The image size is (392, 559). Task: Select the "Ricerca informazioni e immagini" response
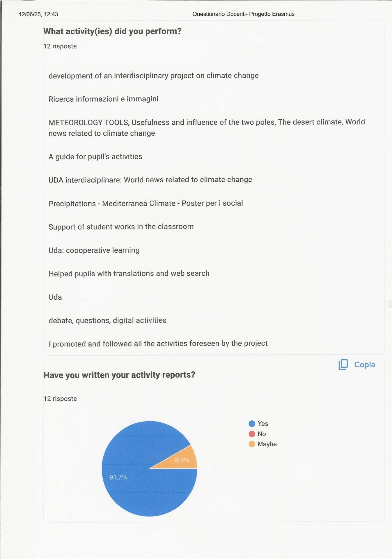coord(103,99)
